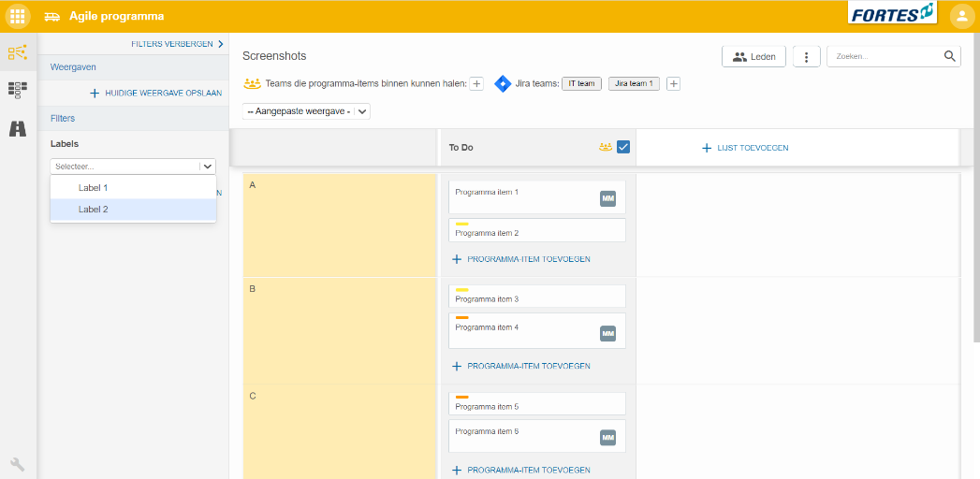Image resolution: width=980 pixels, height=479 pixels.
Task: Collapse filters with Filters verbergen chevron
Action: [x=220, y=44]
